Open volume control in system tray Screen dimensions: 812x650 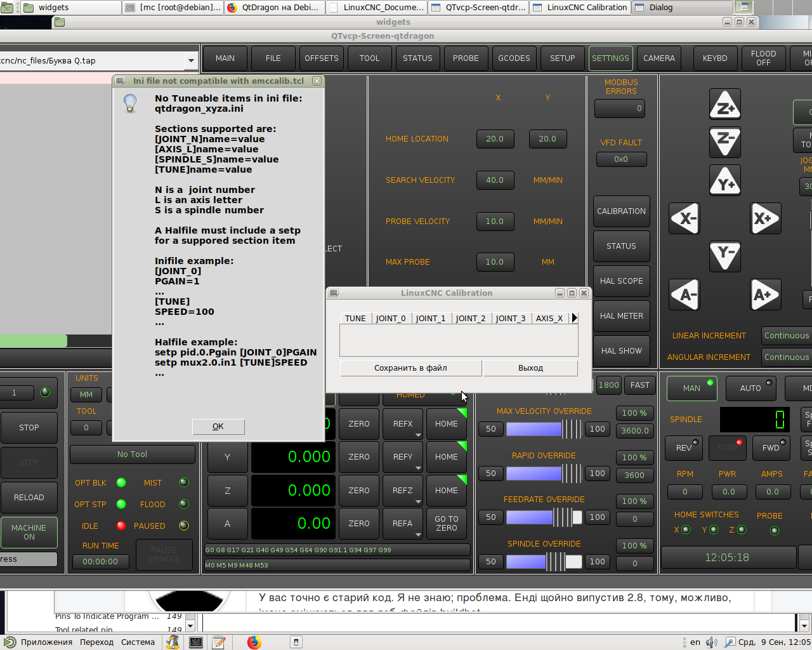[712, 642]
